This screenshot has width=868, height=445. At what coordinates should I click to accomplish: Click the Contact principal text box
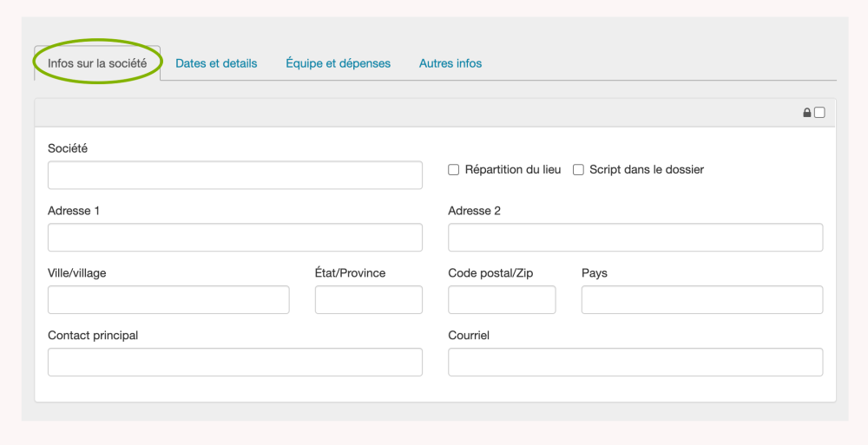234,363
